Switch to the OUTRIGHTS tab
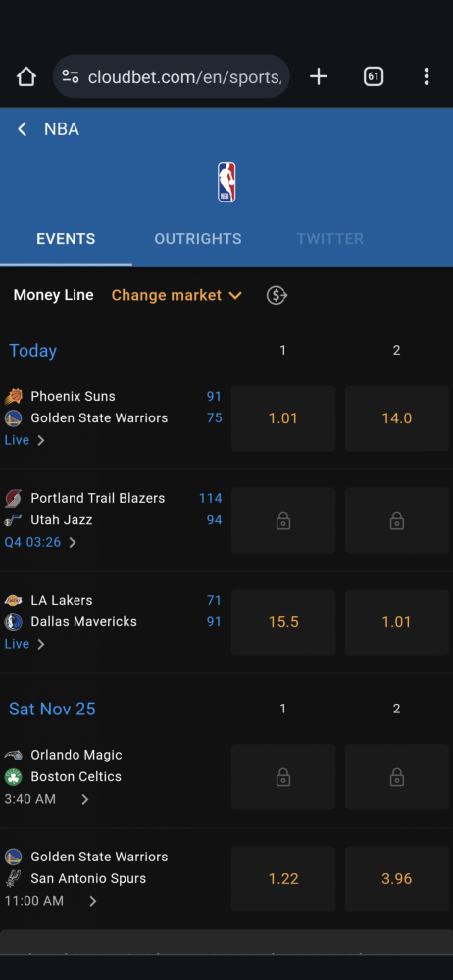The image size is (453, 980). (198, 239)
